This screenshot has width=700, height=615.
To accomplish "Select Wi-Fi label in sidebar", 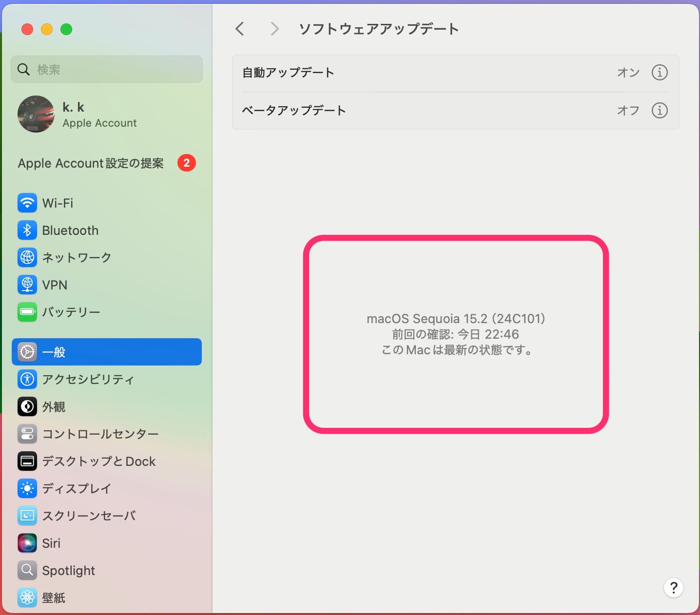I will point(58,203).
